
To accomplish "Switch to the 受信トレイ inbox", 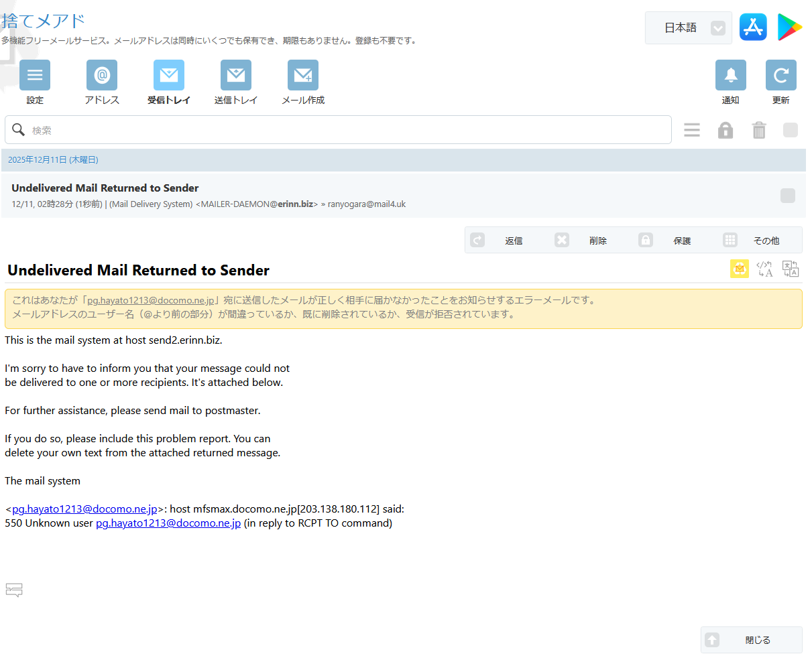I will (x=169, y=75).
